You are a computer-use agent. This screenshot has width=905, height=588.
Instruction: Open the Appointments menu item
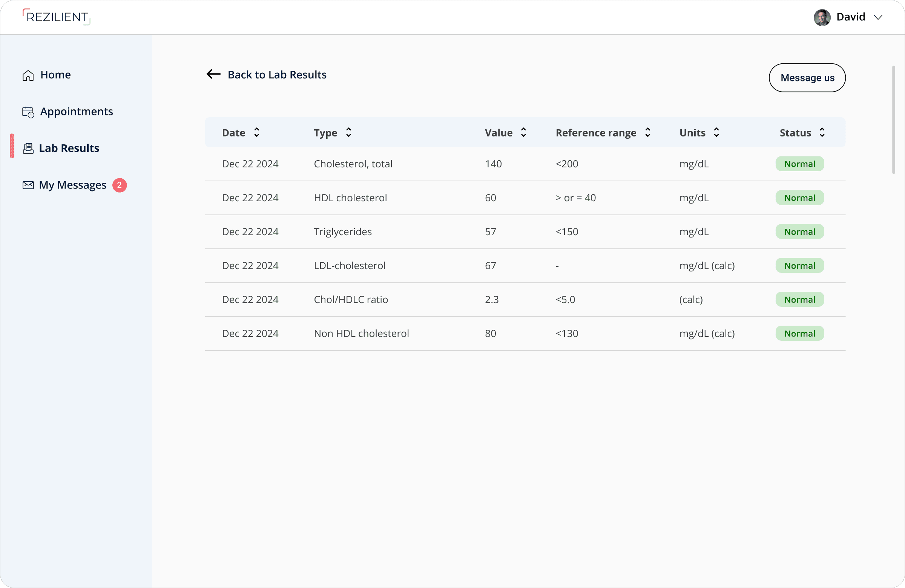(77, 112)
